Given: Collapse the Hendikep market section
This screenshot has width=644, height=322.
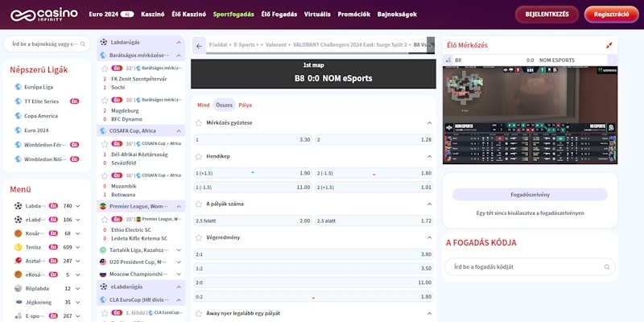Looking at the screenshot, I should [x=429, y=156].
